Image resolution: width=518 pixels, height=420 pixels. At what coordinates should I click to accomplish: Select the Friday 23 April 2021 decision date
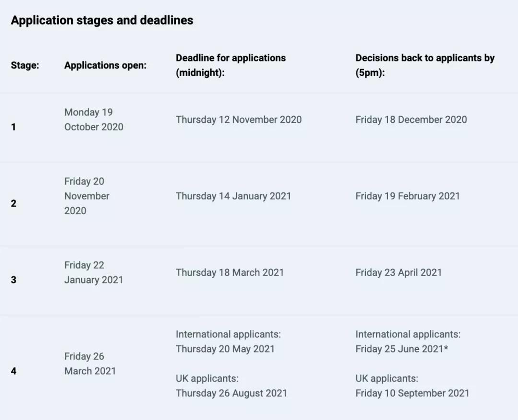(399, 272)
